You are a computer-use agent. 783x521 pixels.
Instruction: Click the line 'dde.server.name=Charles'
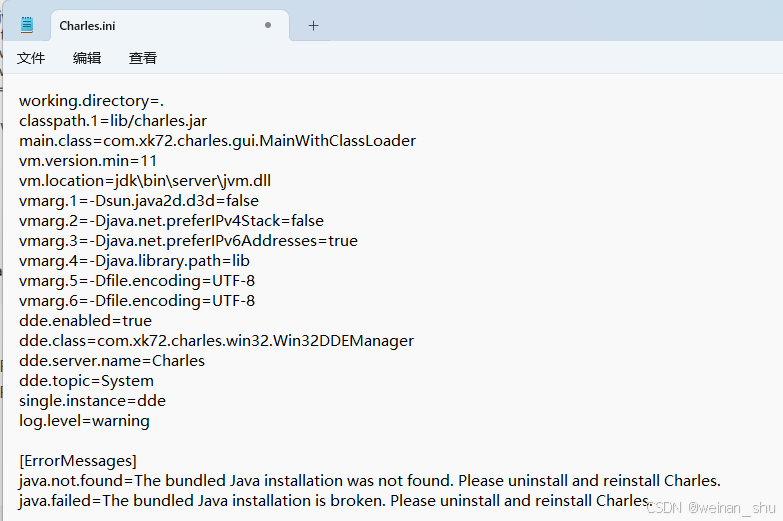coord(112,361)
